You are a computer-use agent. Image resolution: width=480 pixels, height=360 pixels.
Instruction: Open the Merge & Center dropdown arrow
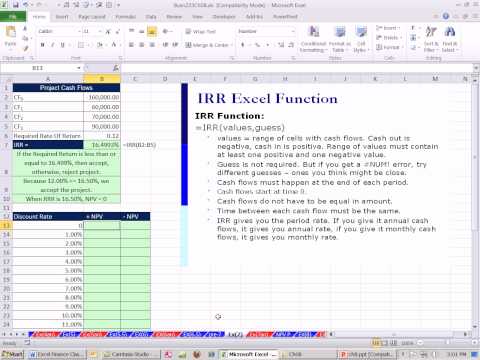[232, 45]
